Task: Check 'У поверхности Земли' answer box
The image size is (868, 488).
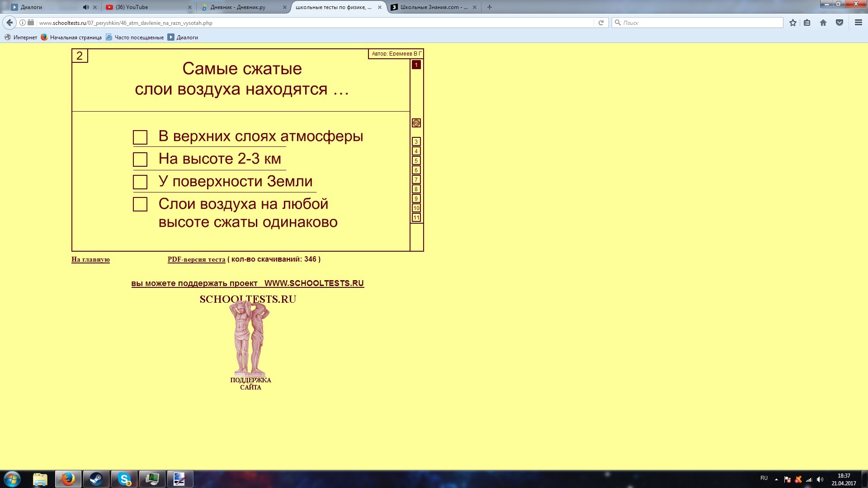Action: pos(140,182)
